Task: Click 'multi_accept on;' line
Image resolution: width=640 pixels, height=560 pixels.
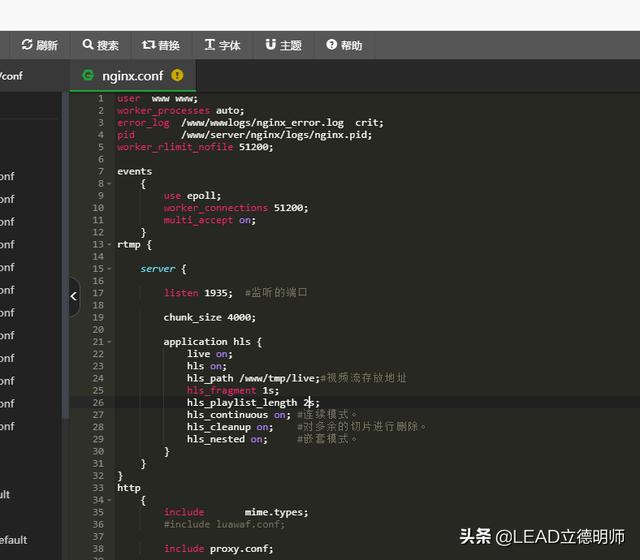Action: pyautogui.click(x=210, y=220)
